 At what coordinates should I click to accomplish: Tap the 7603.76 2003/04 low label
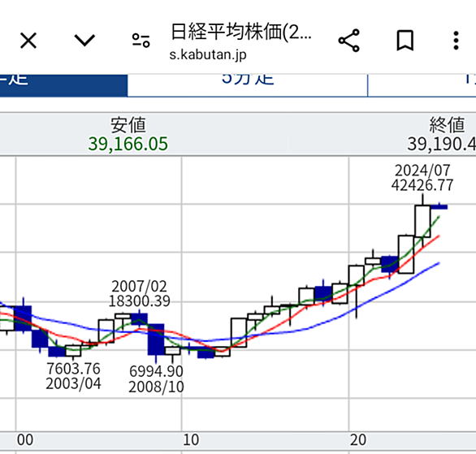click(73, 376)
